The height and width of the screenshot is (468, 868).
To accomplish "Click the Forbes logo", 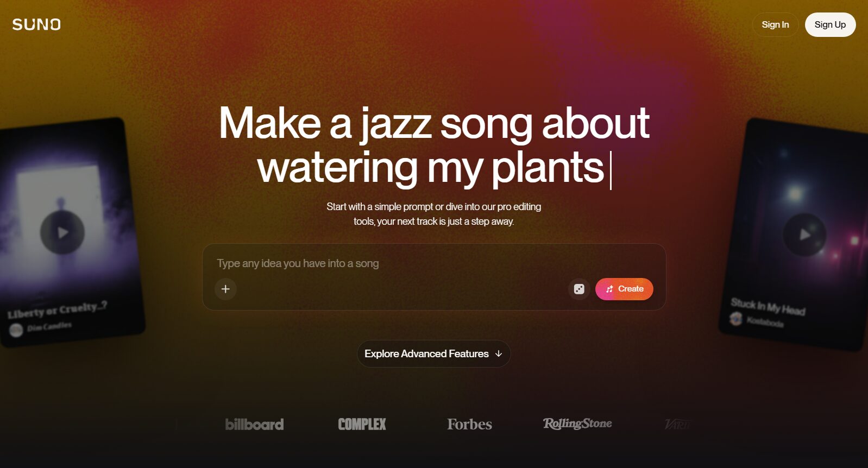I will point(469,424).
